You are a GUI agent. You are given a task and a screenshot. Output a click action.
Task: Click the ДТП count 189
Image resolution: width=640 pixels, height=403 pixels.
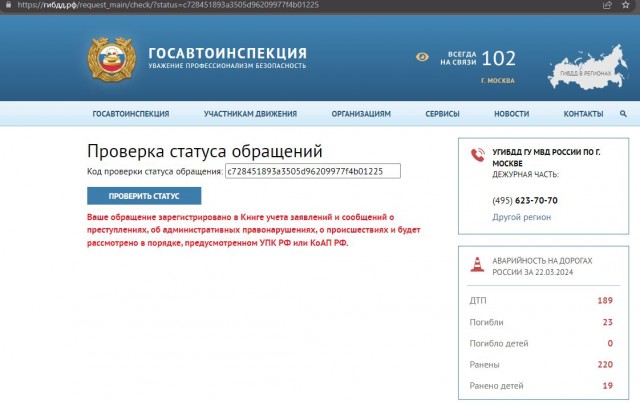tap(605, 301)
